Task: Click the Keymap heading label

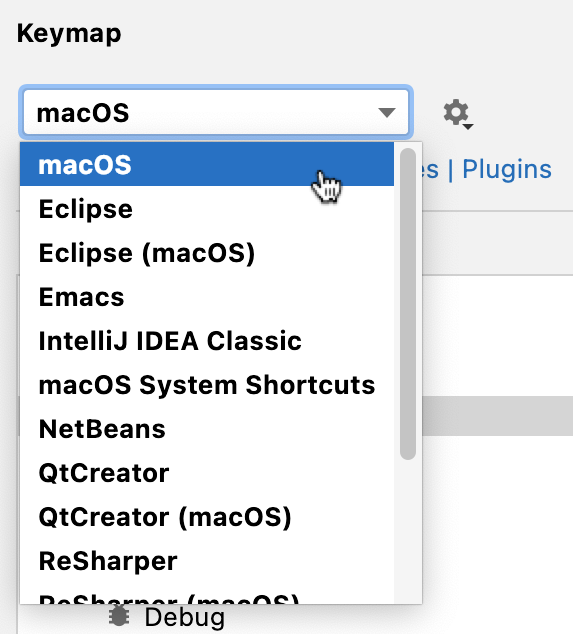Action: click(69, 34)
